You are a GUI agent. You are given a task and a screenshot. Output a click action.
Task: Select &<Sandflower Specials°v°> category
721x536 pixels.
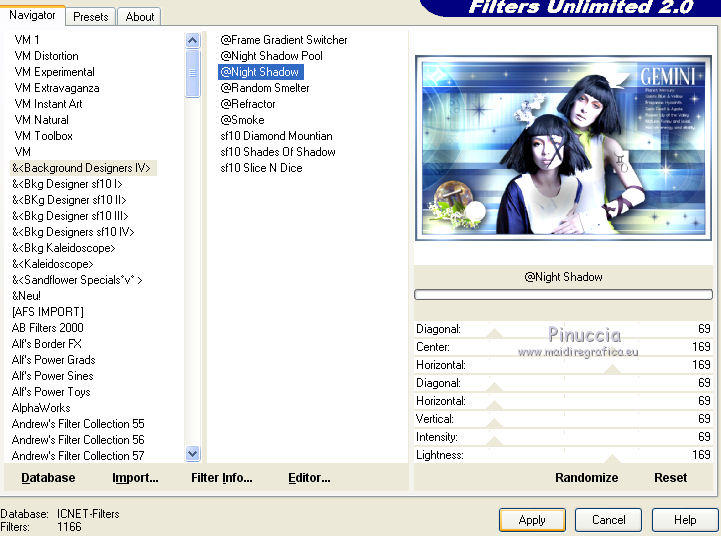(x=77, y=280)
